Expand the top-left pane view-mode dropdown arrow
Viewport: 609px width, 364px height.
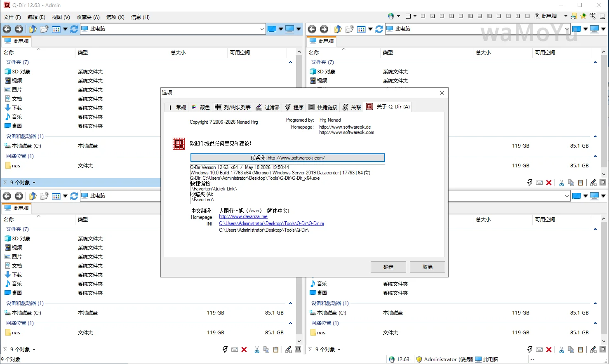pyautogui.click(x=65, y=29)
